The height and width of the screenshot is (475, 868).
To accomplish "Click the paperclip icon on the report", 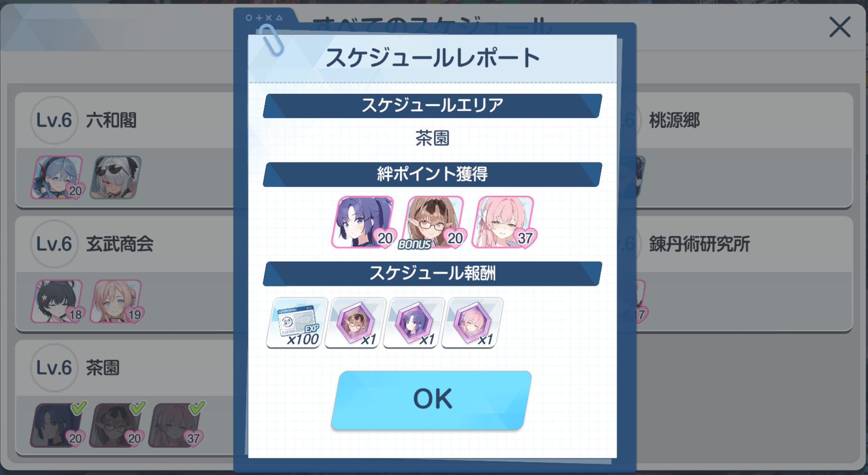I will point(271,40).
